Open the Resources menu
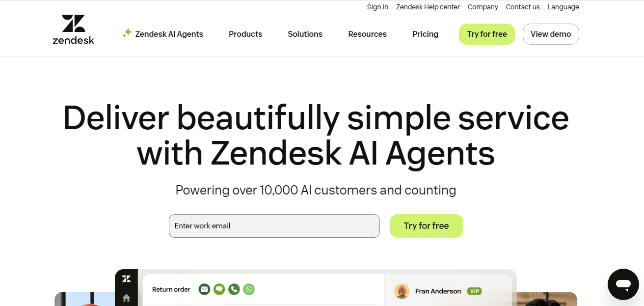644x306 pixels. coord(367,34)
